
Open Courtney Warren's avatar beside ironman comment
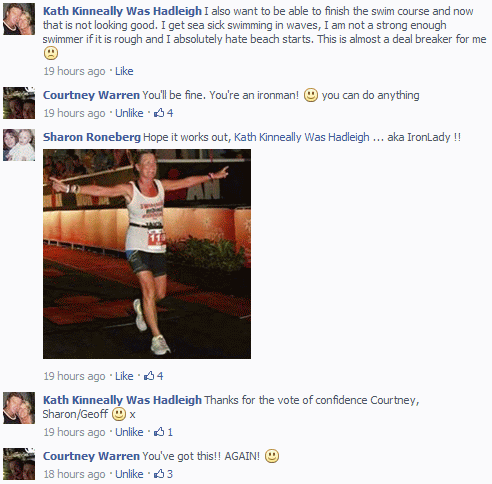coord(19,103)
